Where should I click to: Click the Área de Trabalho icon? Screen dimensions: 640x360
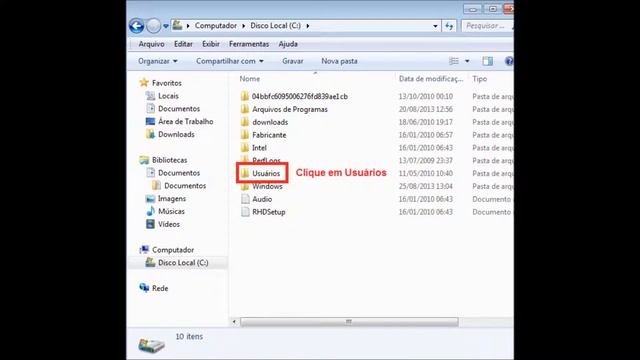point(151,122)
